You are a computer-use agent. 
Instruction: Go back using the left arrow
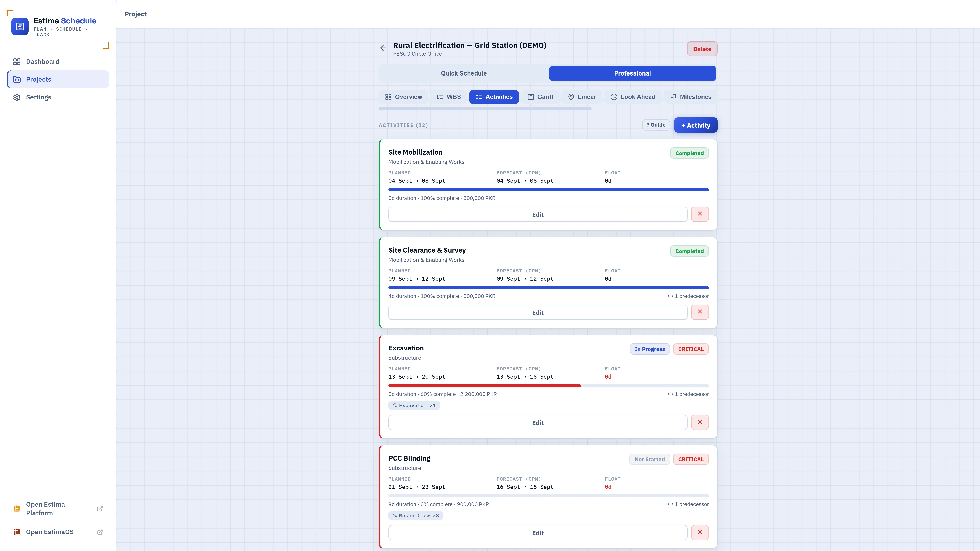383,48
